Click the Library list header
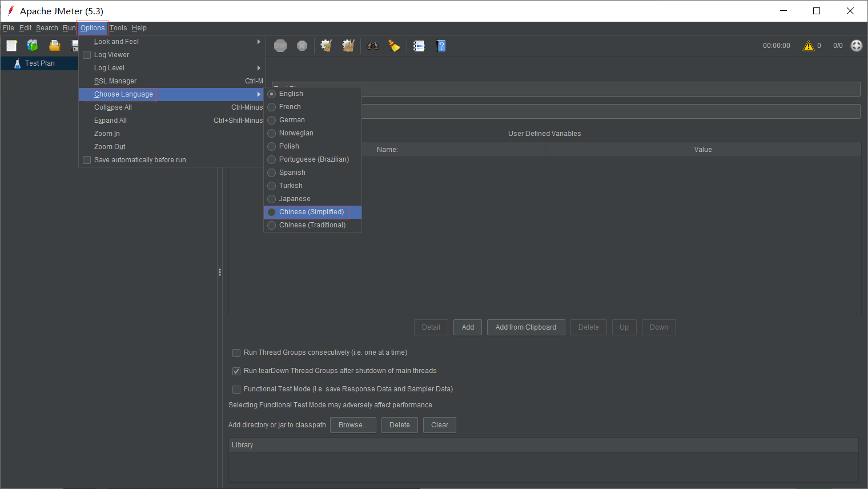 [x=544, y=445]
